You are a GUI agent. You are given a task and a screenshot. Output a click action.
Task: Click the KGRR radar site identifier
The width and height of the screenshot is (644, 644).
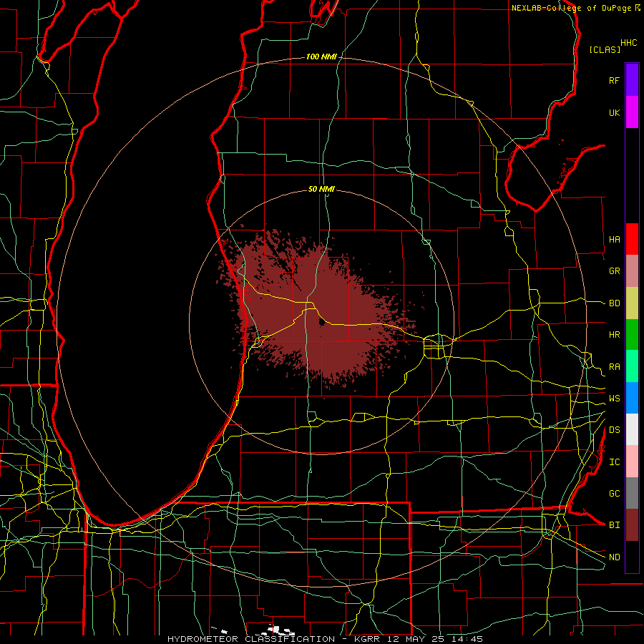pyautogui.click(x=366, y=639)
